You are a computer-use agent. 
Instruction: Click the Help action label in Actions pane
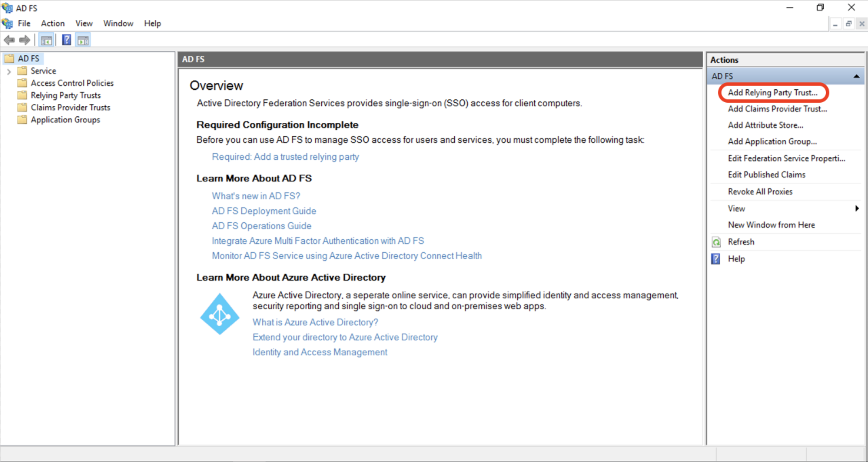tap(736, 259)
